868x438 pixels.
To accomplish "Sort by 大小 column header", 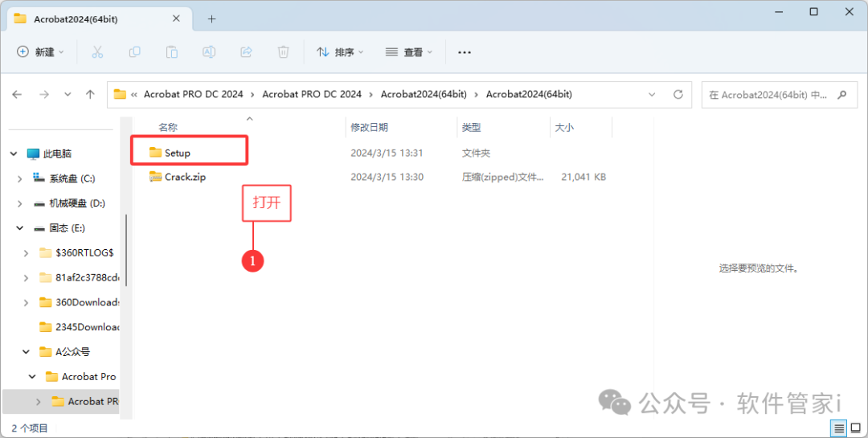I will tap(564, 127).
